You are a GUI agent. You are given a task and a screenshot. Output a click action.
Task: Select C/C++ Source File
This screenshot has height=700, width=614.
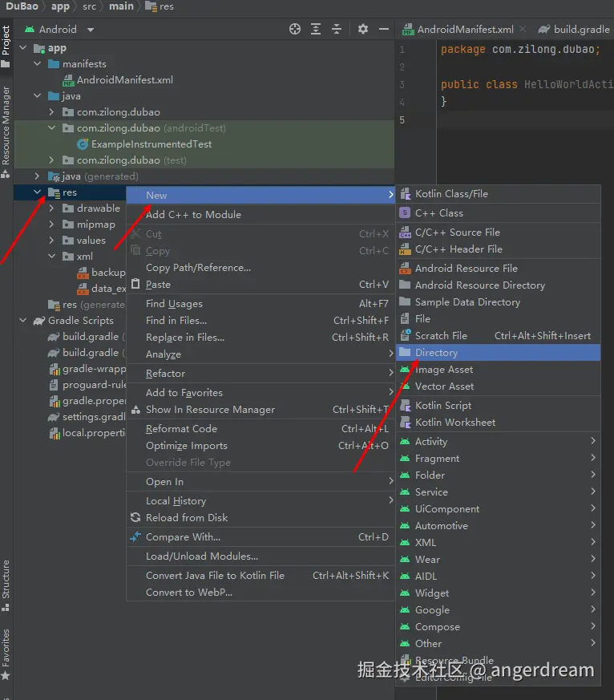tap(498, 233)
